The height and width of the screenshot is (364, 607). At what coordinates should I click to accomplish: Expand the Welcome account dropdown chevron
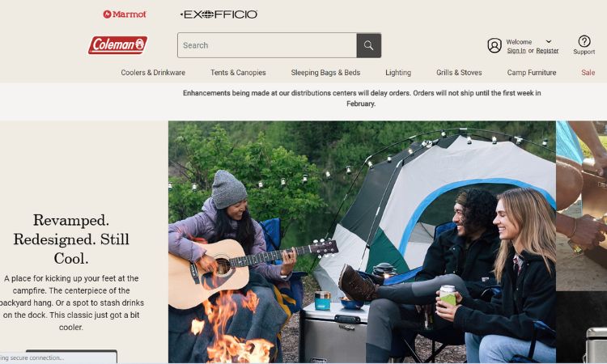coord(549,41)
